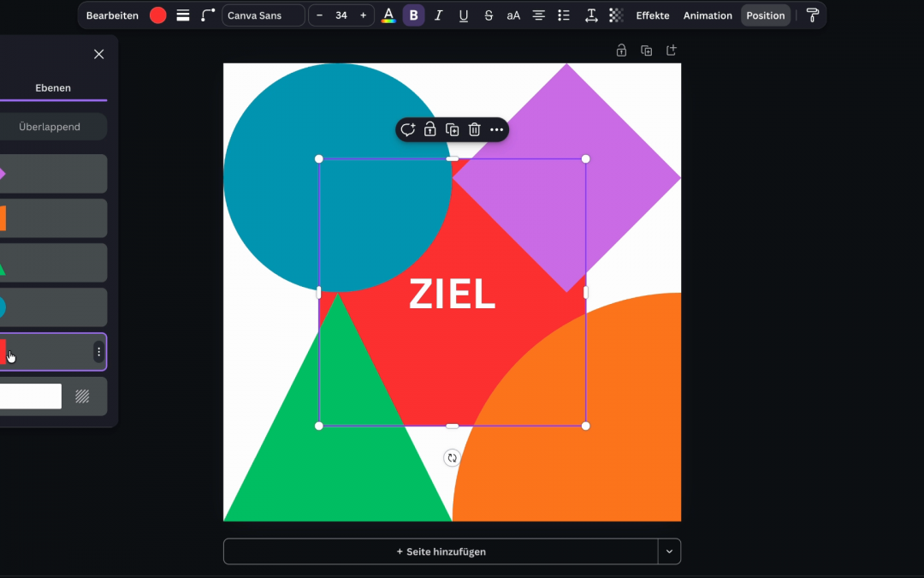Close the layers side panel
Viewport: 924px width, 578px height.
click(99, 54)
